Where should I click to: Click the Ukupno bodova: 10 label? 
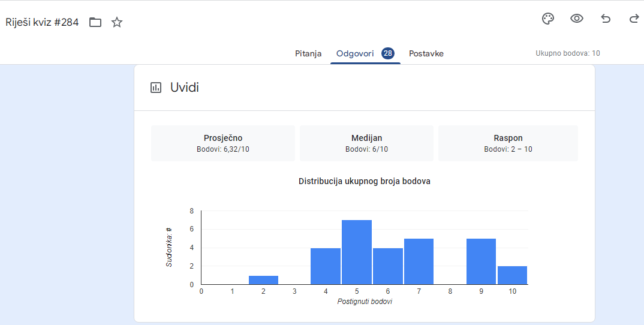tap(568, 53)
